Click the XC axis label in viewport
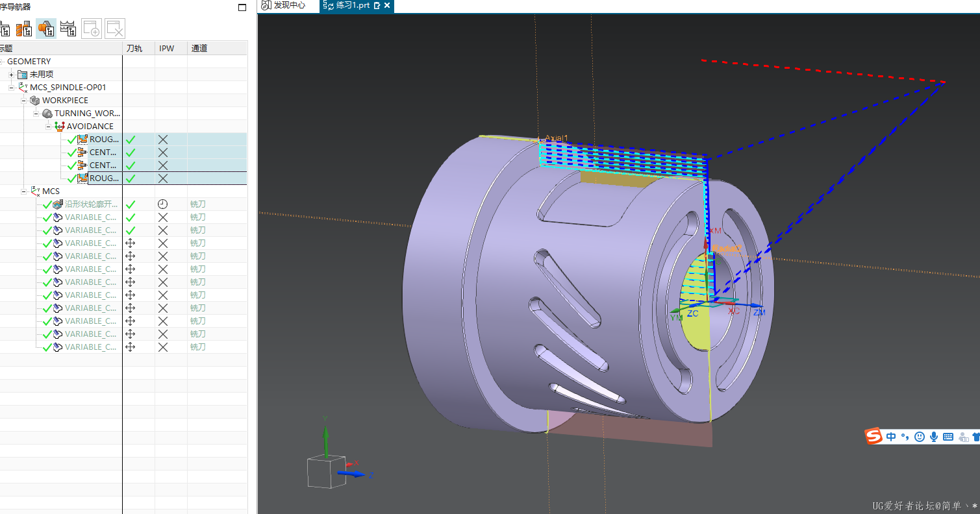This screenshot has height=514, width=980. point(734,312)
